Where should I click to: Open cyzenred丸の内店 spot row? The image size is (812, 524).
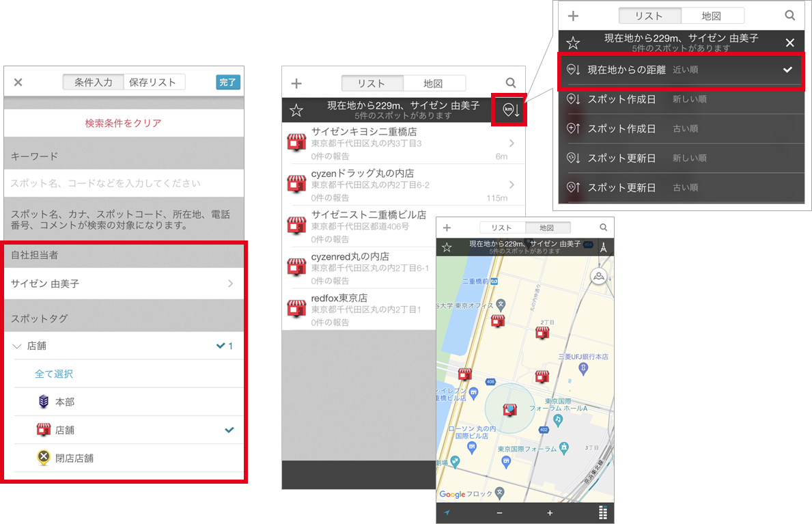359,268
